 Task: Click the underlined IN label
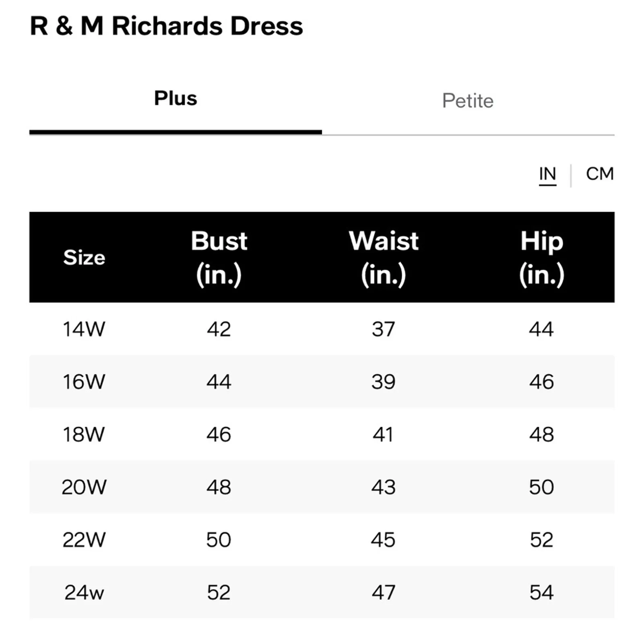tap(548, 174)
